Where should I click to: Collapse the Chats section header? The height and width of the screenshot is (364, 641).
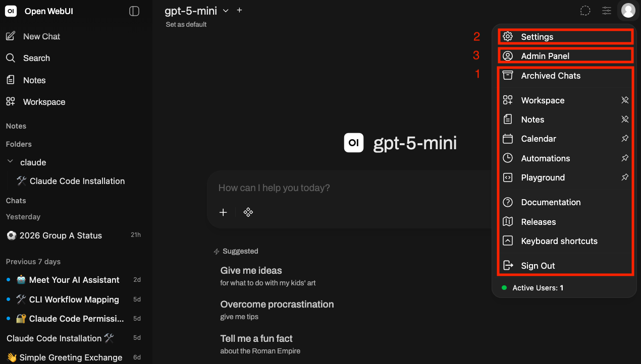point(16,201)
